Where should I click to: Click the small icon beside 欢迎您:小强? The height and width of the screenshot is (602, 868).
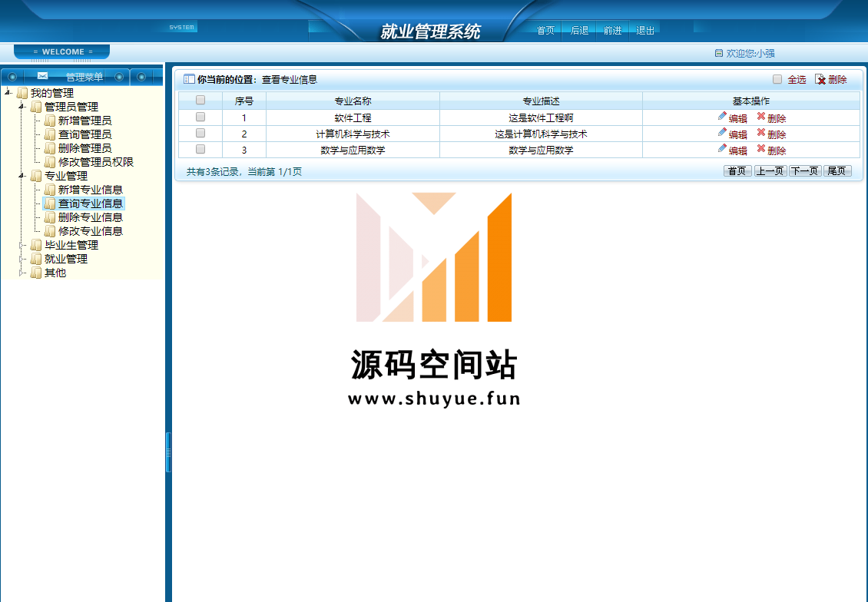click(718, 53)
